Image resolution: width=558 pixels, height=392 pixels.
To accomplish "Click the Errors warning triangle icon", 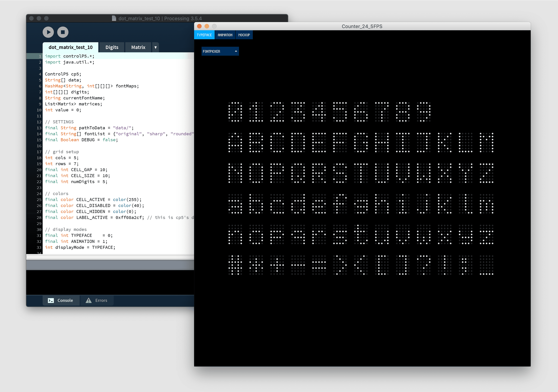I will pyautogui.click(x=89, y=300).
